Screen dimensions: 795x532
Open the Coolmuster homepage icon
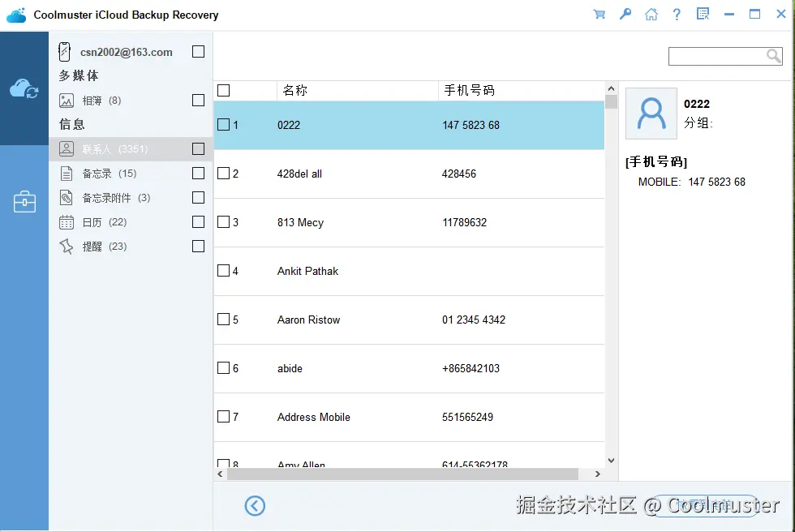(651, 14)
